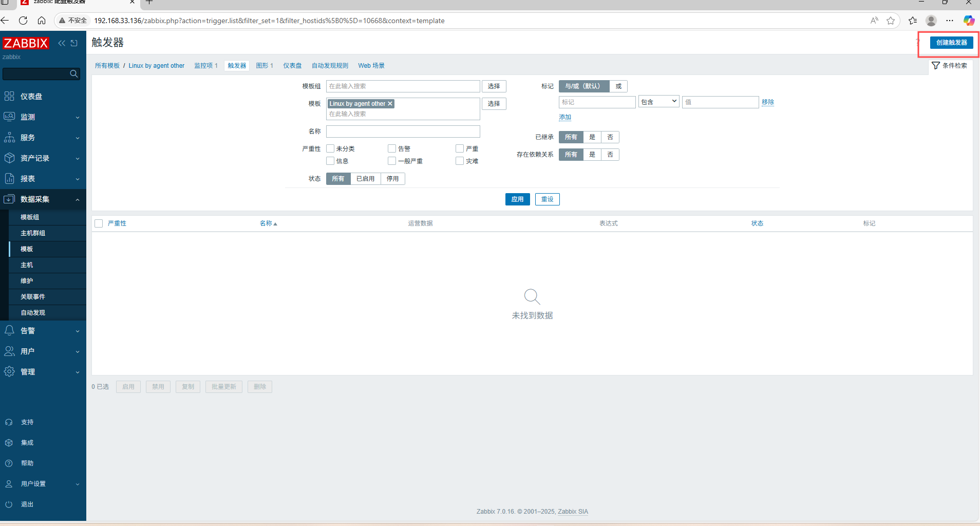Click the 服务 services icon in sidebar
The height and width of the screenshot is (526, 980).
[x=9, y=137]
